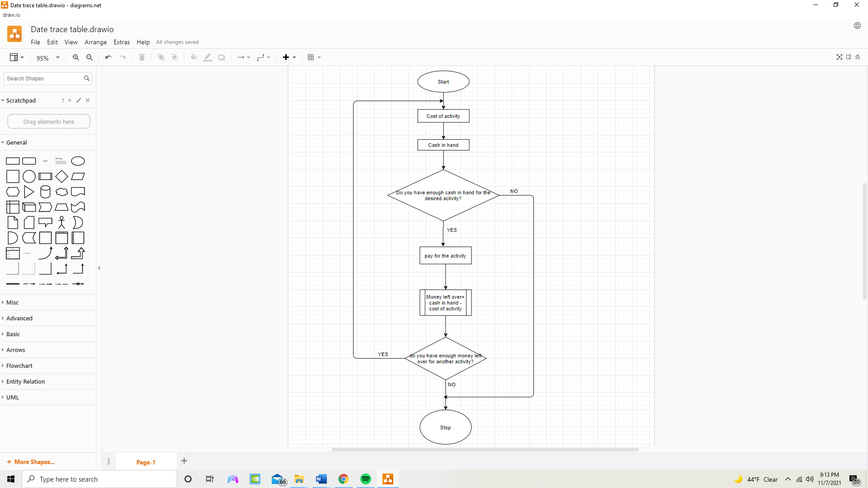Select the ellipse shape in General shapes
The width and height of the screenshot is (868, 488).
click(78, 161)
